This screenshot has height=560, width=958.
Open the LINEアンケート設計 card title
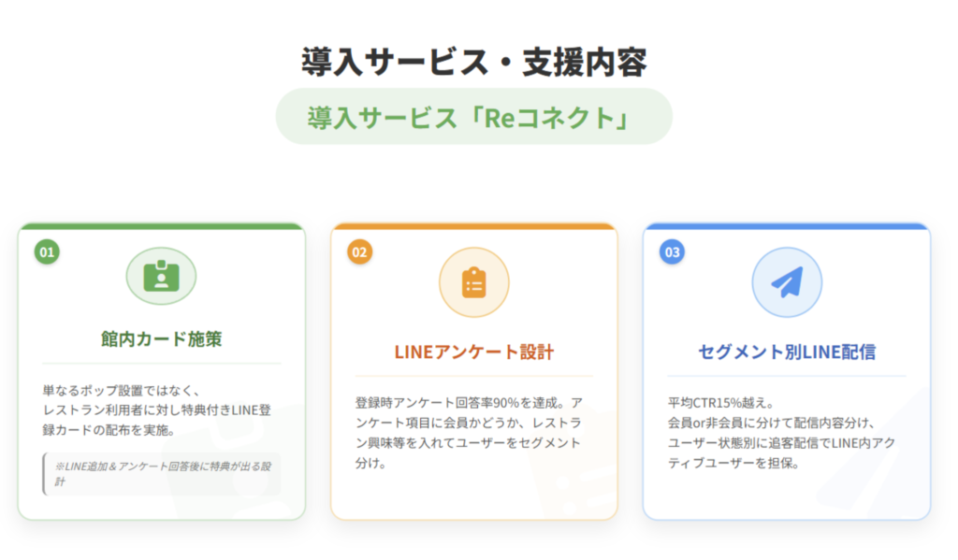click(x=474, y=352)
